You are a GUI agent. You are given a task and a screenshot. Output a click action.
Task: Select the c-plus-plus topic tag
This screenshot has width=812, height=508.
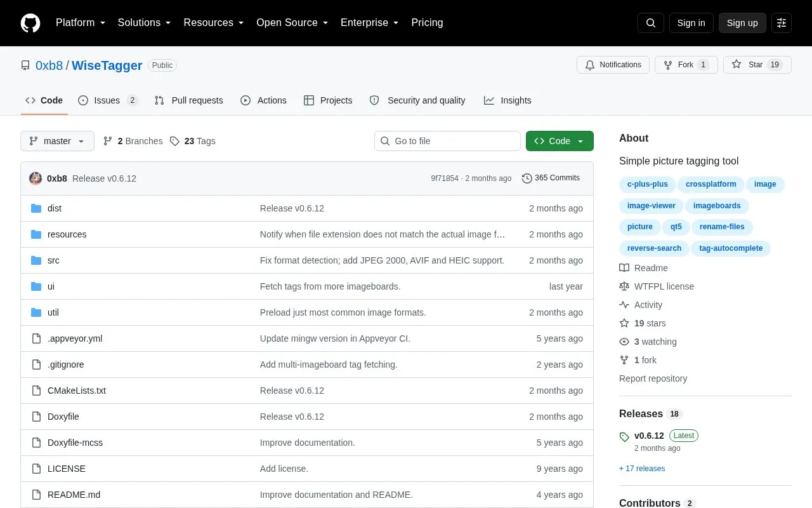click(648, 185)
